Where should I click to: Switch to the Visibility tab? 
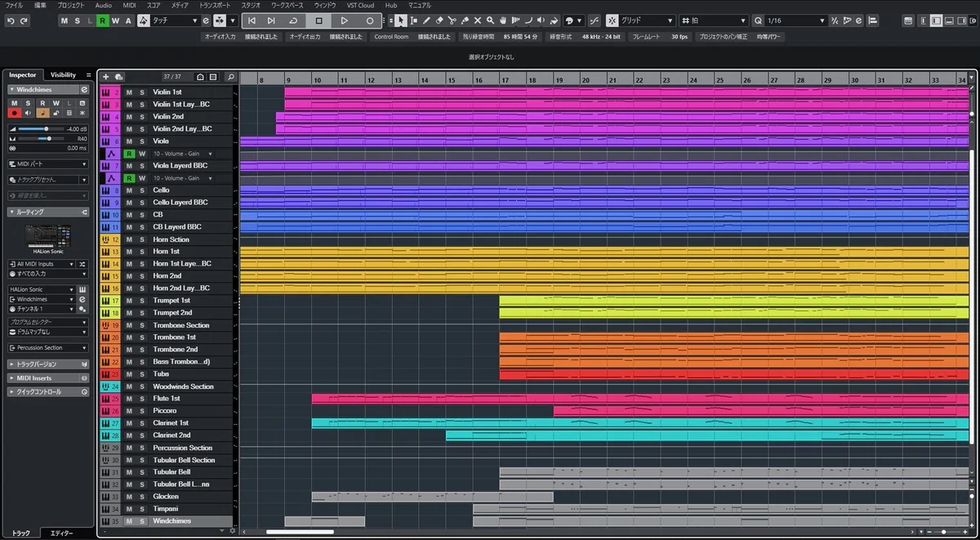(x=63, y=75)
